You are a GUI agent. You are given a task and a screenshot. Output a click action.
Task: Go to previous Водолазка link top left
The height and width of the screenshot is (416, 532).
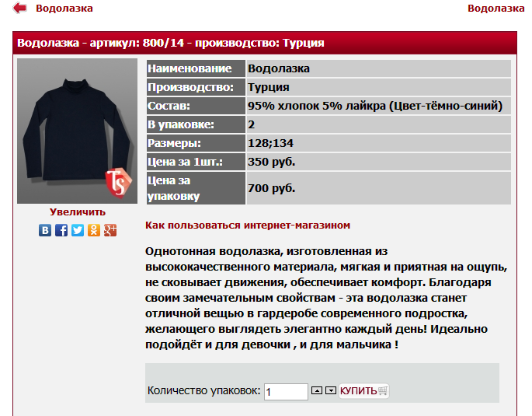click(64, 8)
